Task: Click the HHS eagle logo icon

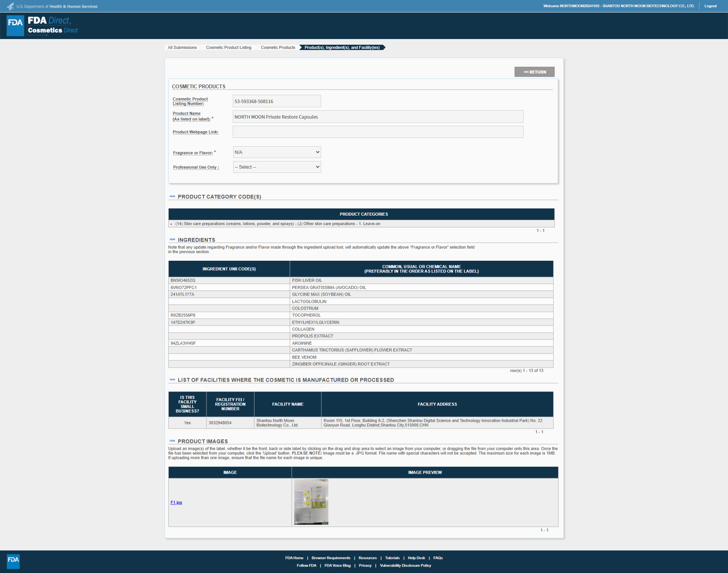Action: coord(10,6)
